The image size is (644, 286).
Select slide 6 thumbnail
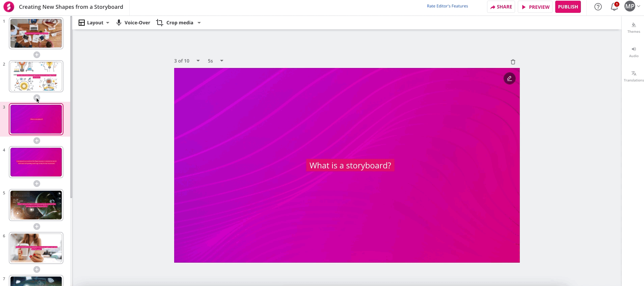click(x=36, y=248)
